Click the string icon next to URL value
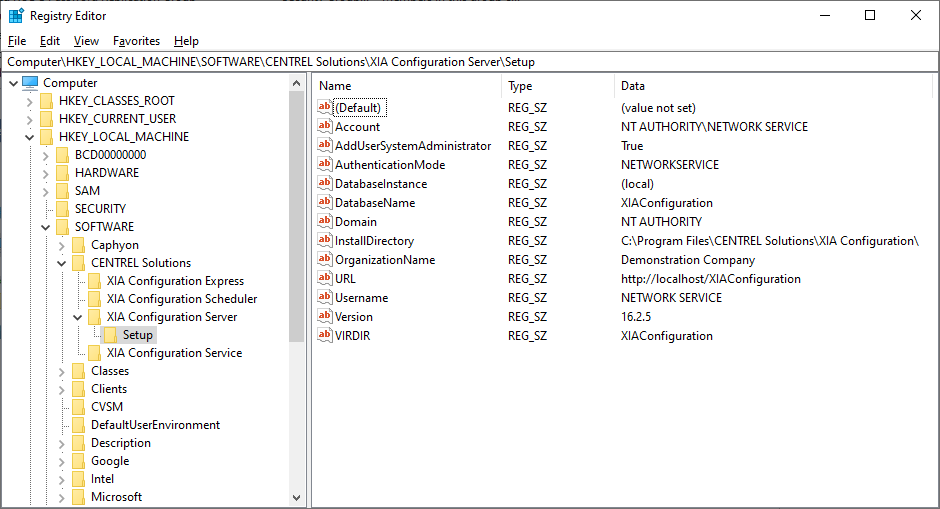 (324, 279)
